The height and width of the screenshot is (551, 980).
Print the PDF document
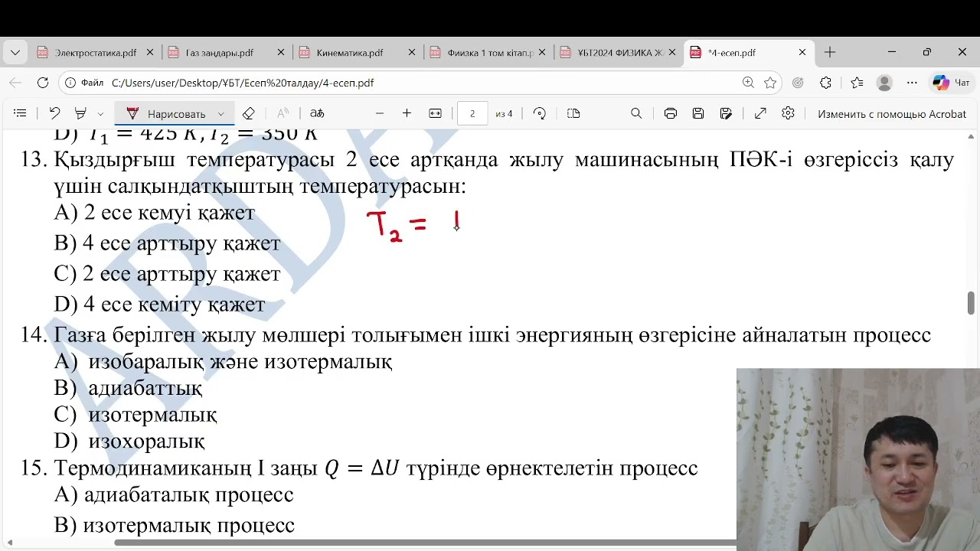click(671, 113)
